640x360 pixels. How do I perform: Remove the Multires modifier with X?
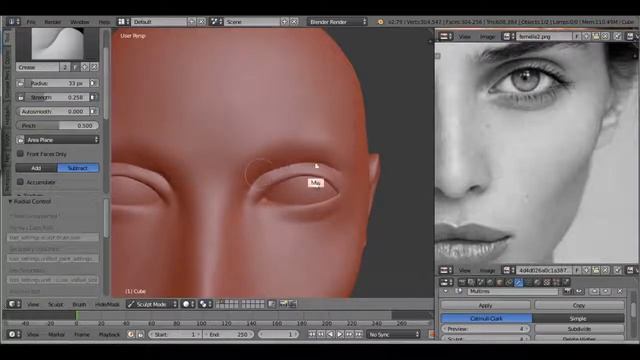(x=620, y=291)
